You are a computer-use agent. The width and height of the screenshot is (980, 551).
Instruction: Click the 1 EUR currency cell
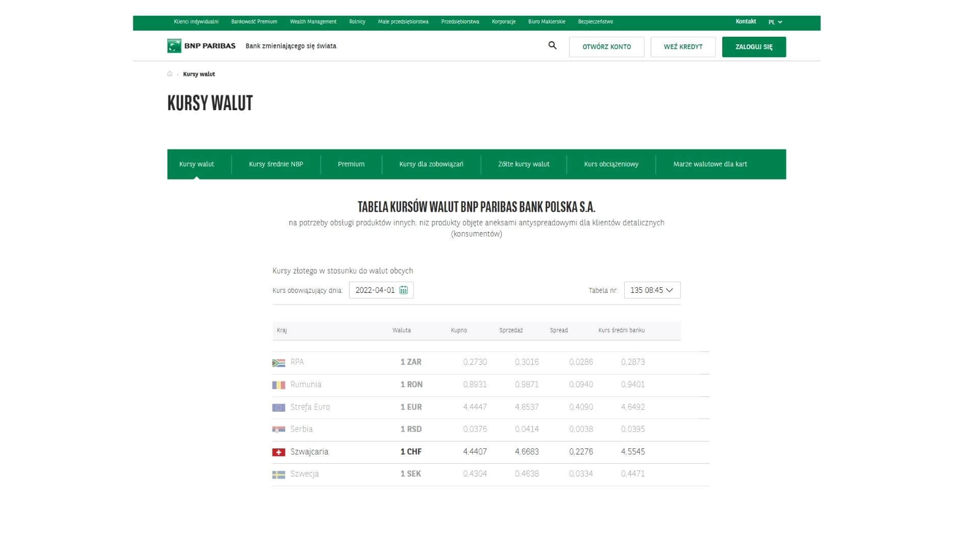coord(411,407)
